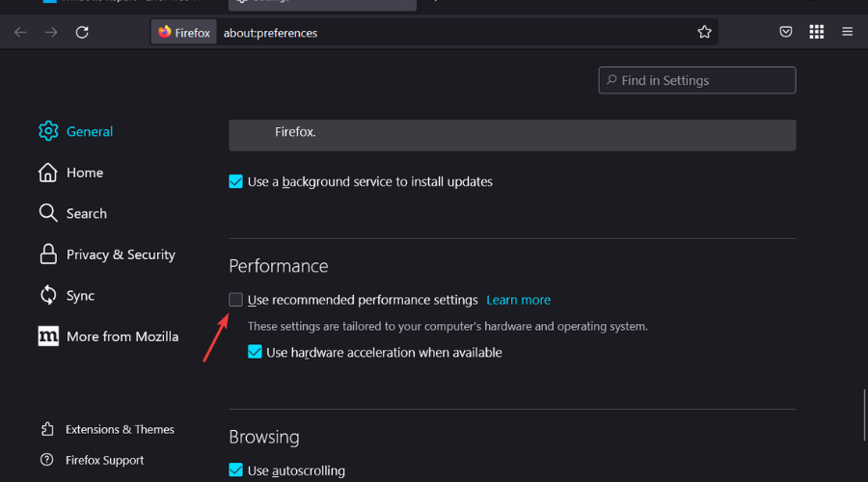Click the page vertical scrollbar thumb

click(x=864, y=415)
